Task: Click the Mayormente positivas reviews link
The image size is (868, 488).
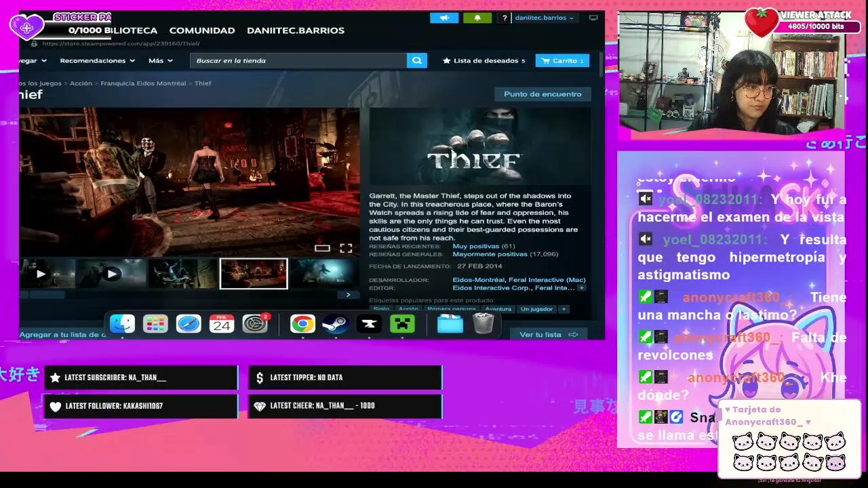Action: click(x=490, y=254)
